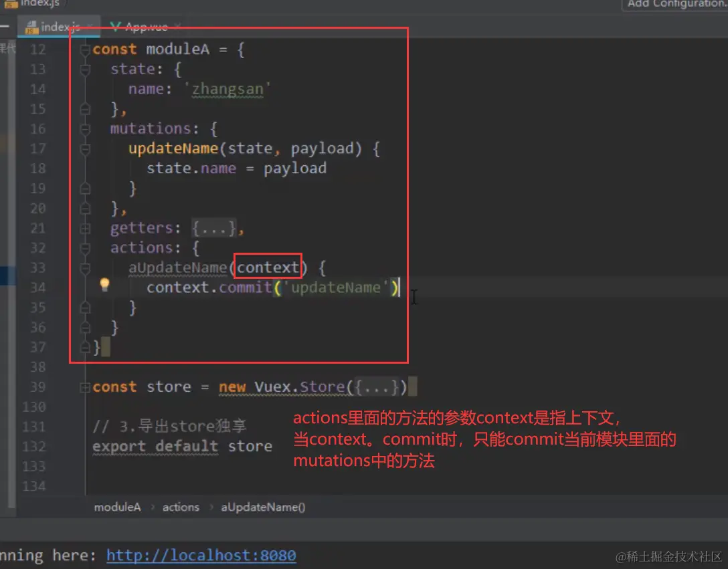Click line number 34 in the gutter

click(x=37, y=288)
